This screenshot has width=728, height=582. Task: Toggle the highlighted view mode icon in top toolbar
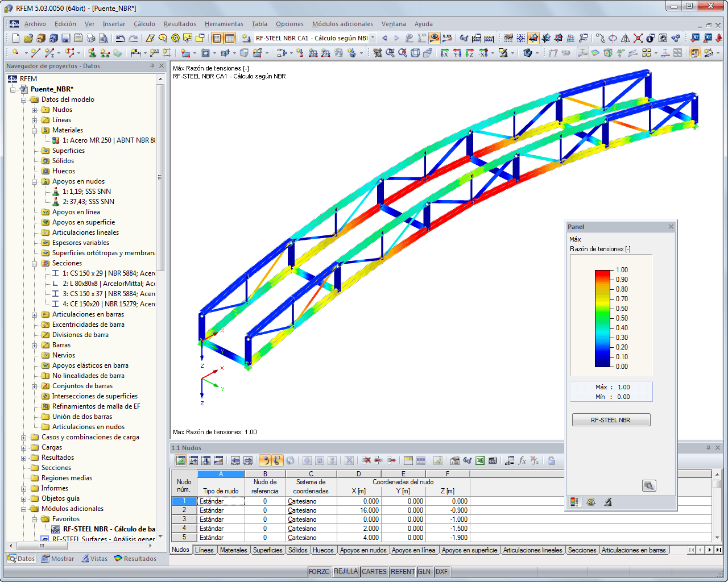[533, 38]
